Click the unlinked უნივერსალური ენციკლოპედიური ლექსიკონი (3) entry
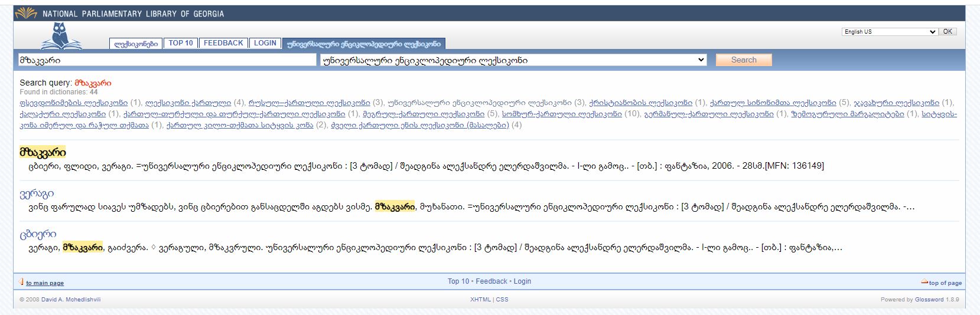 click(486, 103)
